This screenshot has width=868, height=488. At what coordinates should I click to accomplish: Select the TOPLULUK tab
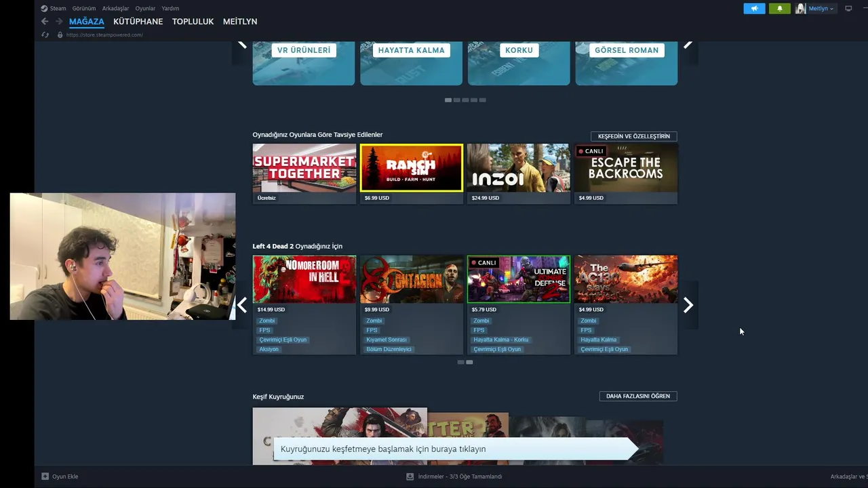pyautogui.click(x=193, y=22)
